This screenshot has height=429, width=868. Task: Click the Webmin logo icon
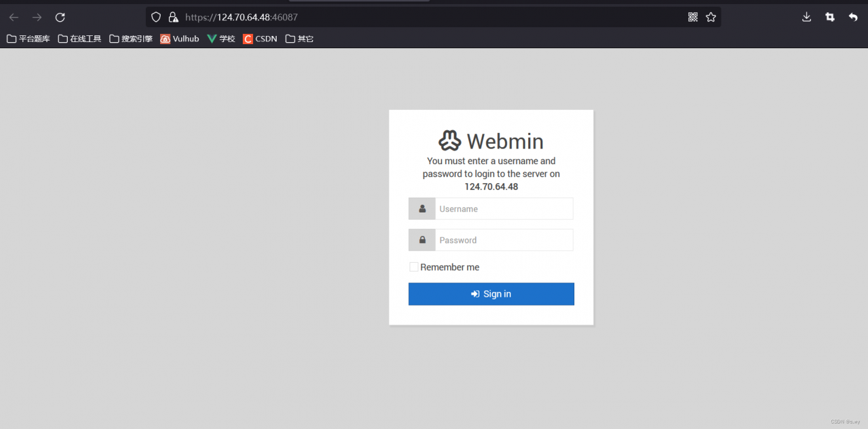pos(450,141)
